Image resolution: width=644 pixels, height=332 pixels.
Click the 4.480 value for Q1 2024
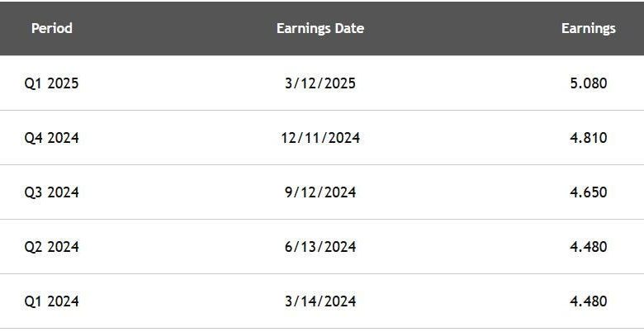(588, 301)
